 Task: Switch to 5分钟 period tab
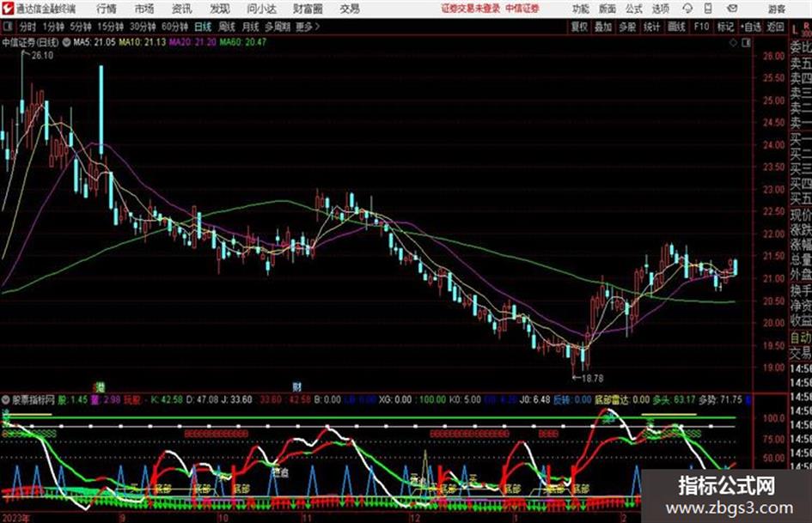(80, 27)
